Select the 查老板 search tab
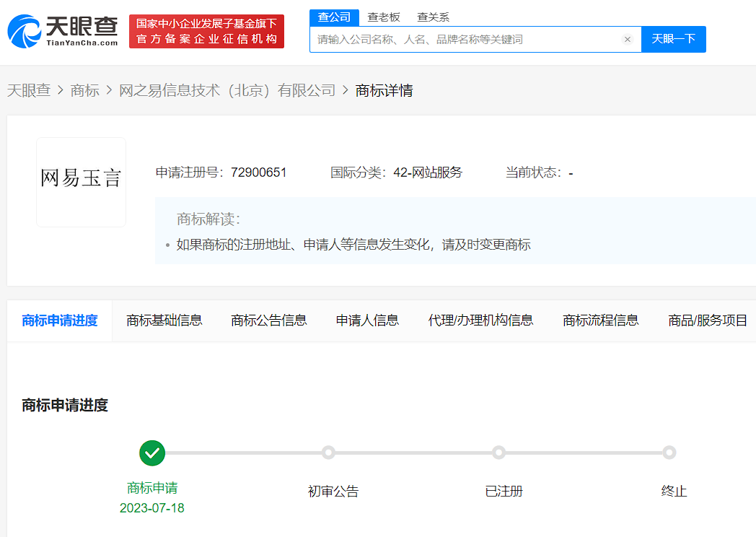 point(384,17)
